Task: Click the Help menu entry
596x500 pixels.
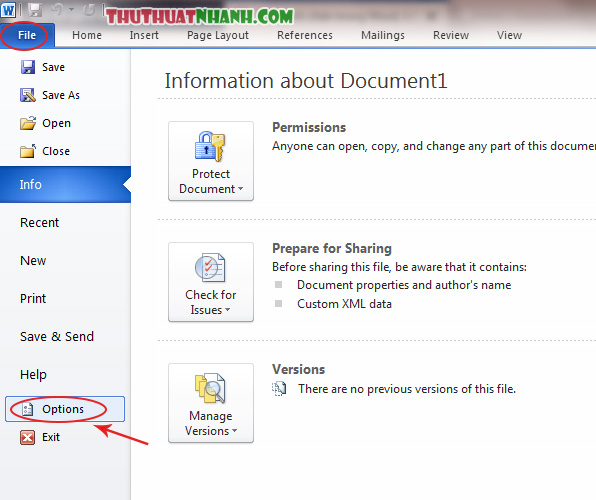Action: pyautogui.click(x=33, y=375)
